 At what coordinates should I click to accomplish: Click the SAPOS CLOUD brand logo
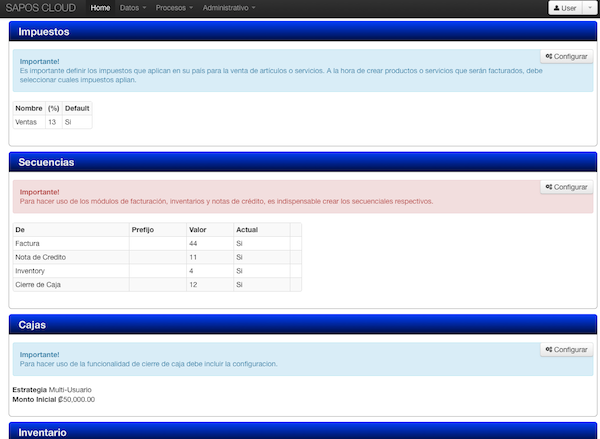point(42,8)
